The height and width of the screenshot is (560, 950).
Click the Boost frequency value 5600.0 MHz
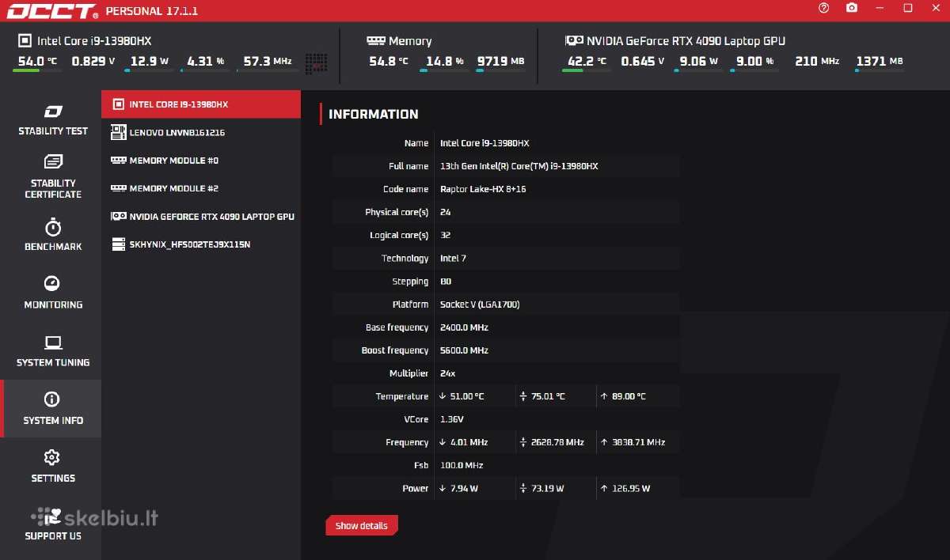click(464, 350)
